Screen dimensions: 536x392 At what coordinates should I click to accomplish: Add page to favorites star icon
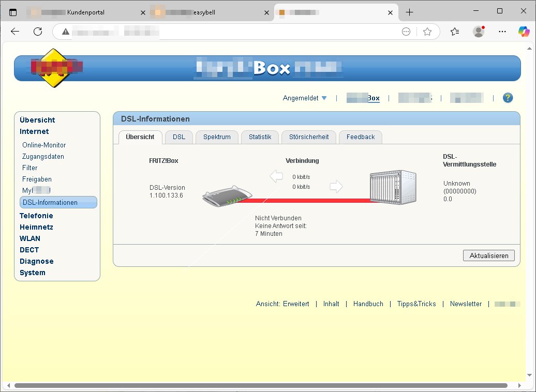pyautogui.click(x=427, y=32)
